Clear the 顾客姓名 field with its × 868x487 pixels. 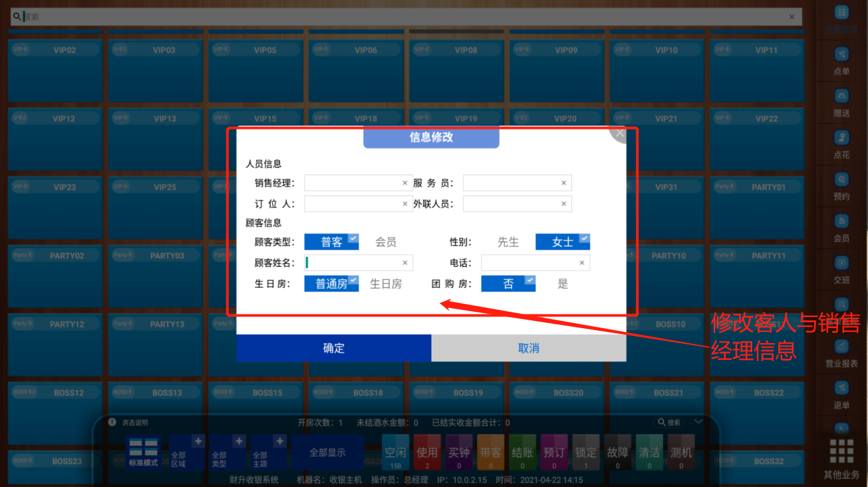click(405, 263)
